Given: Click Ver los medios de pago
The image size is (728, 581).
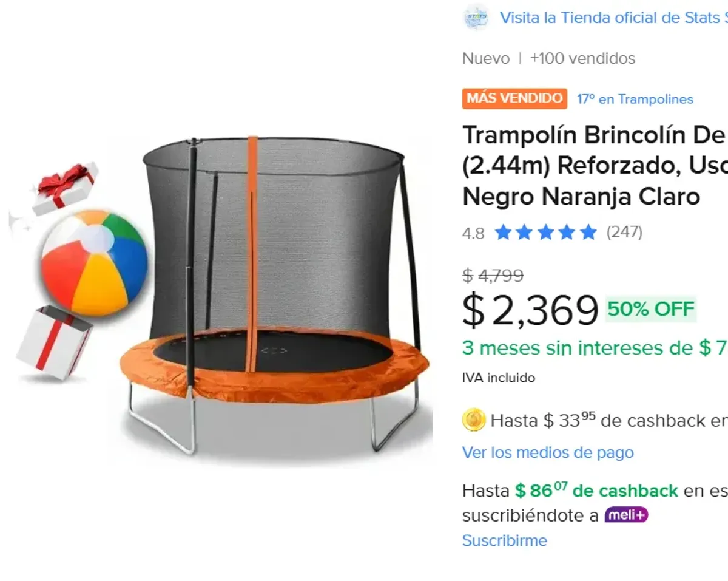Looking at the screenshot, I should coord(548,452).
